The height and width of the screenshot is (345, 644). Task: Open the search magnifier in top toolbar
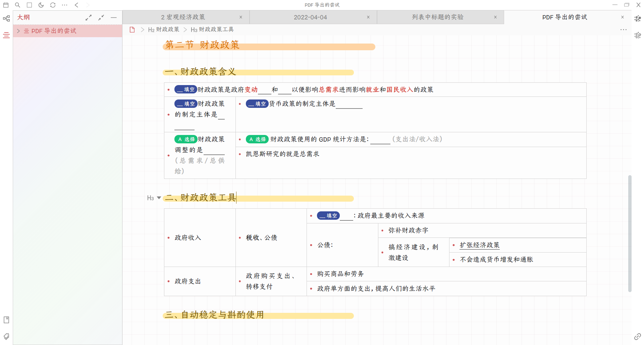pos(18,5)
